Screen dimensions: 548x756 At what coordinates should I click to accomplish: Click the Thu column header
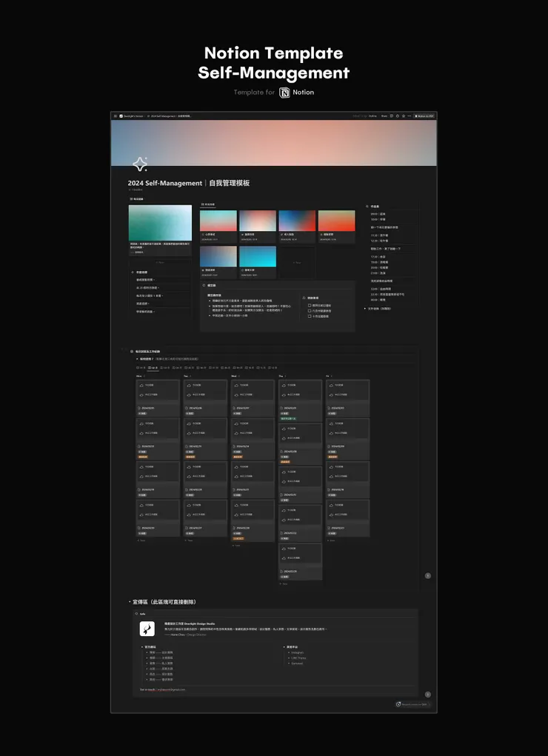click(x=281, y=375)
